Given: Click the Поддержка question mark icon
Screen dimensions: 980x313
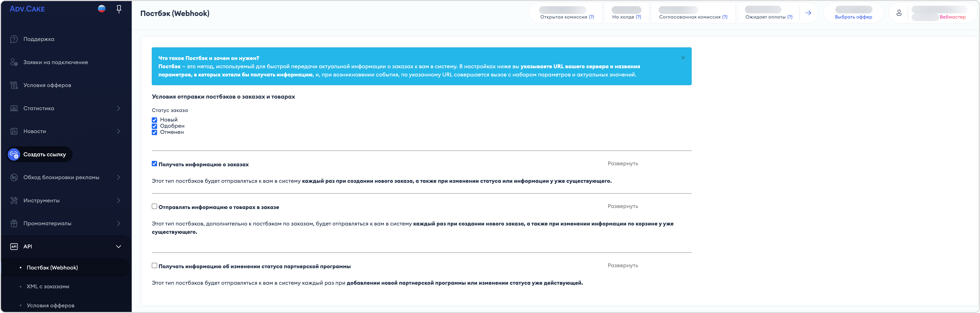Looking at the screenshot, I should coord(14,39).
